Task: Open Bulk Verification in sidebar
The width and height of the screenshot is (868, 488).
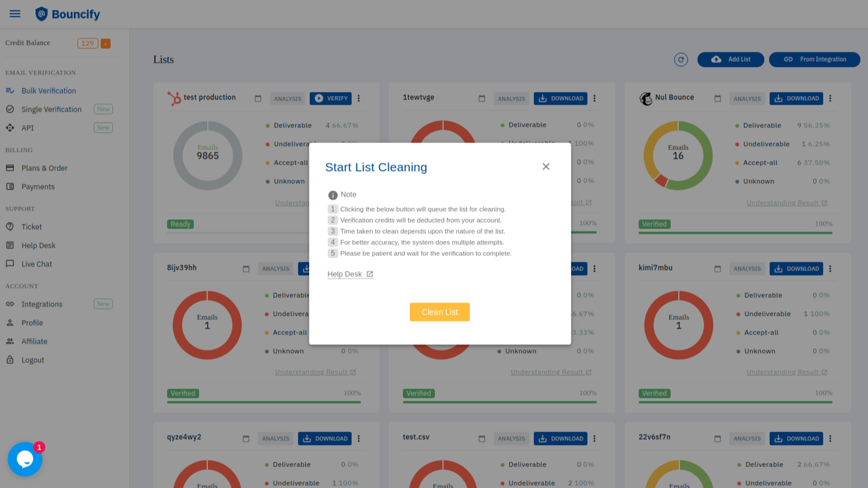Action: pyautogui.click(x=48, y=91)
